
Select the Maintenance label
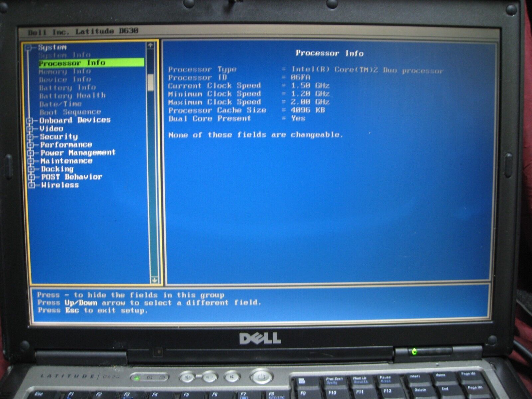tap(66, 161)
